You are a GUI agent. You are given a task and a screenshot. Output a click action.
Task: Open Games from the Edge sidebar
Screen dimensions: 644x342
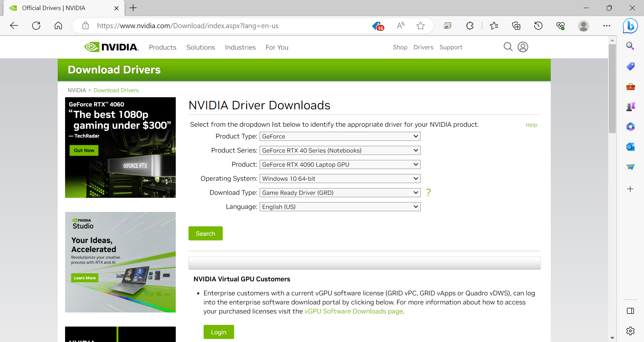(x=630, y=106)
